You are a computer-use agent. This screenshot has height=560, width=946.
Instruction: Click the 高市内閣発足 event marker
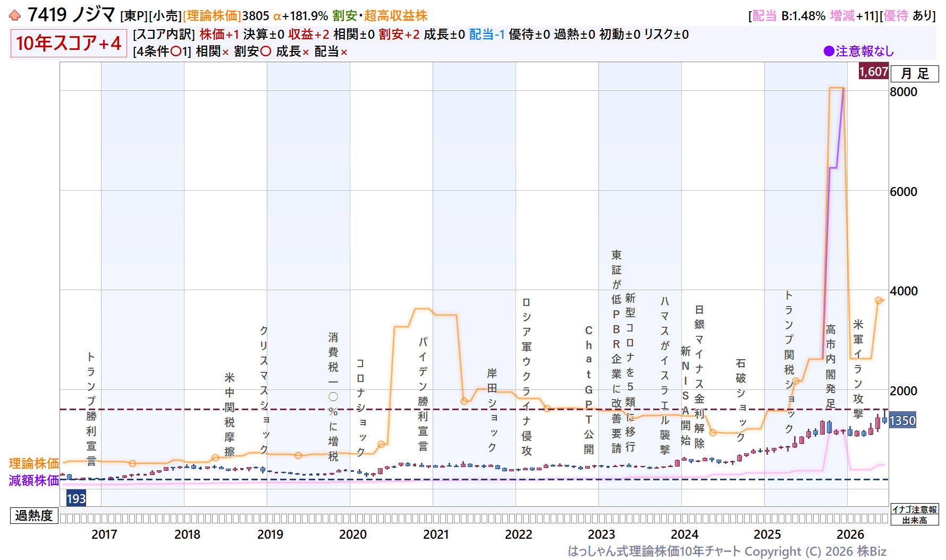[x=831, y=367]
